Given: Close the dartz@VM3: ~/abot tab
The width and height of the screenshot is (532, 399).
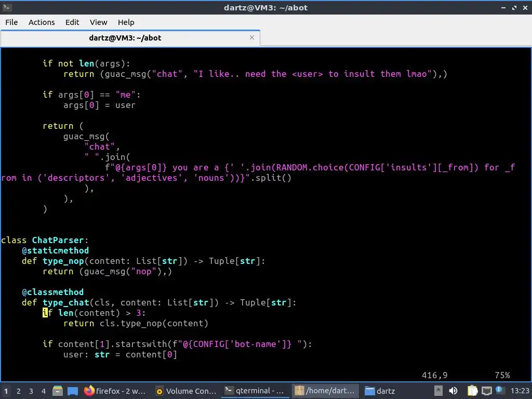Looking at the screenshot, I should tap(252, 37).
